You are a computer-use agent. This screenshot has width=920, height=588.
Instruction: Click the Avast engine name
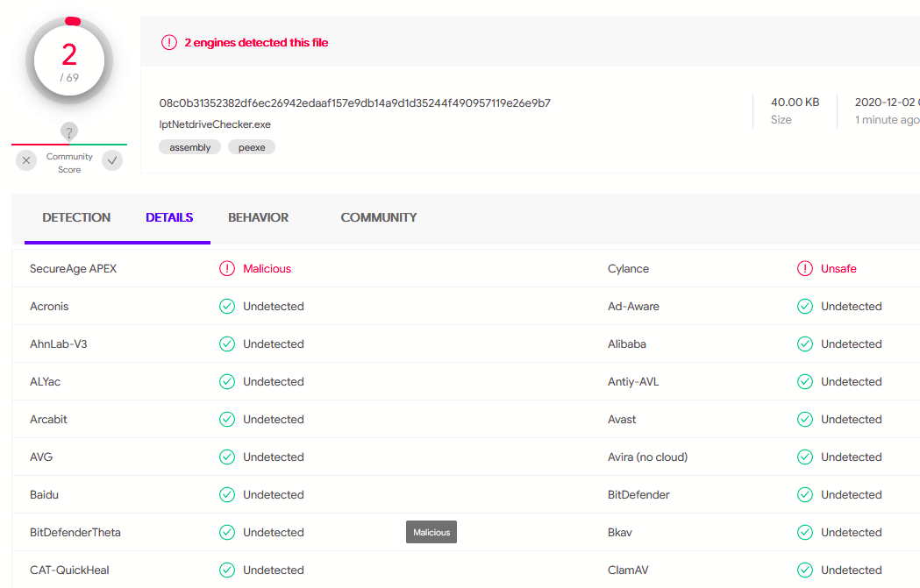coord(622,419)
